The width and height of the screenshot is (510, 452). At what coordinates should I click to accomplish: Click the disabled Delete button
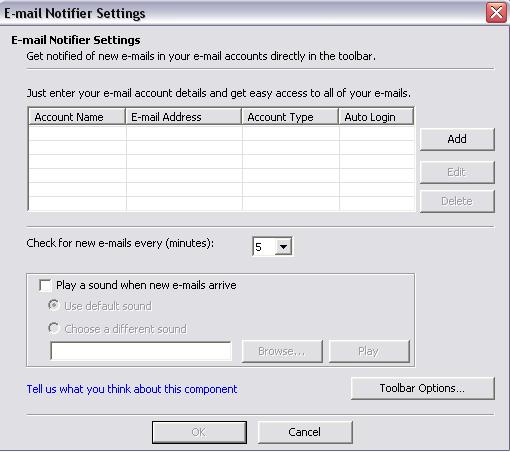click(457, 201)
